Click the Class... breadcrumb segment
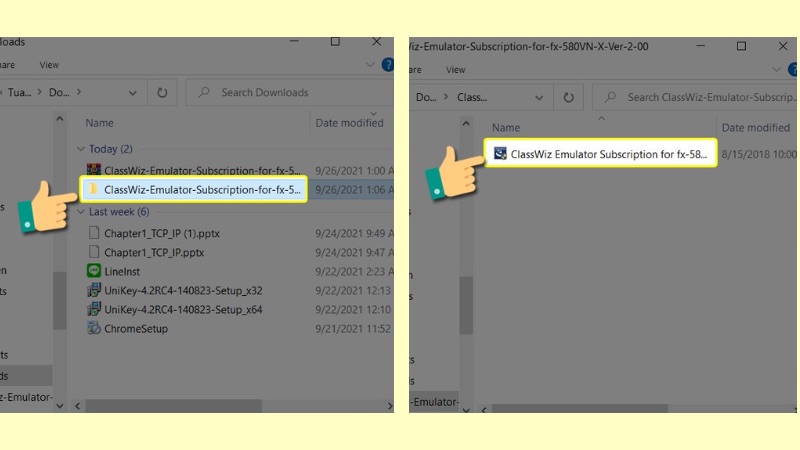The image size is (800, 450). pos(472,97)
